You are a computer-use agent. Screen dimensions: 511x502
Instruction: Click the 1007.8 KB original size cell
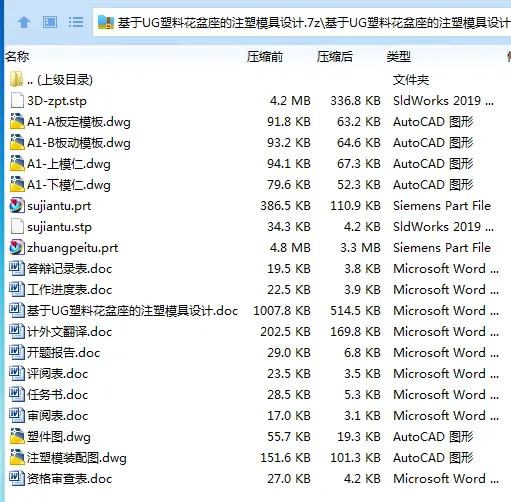pos(282,311)
